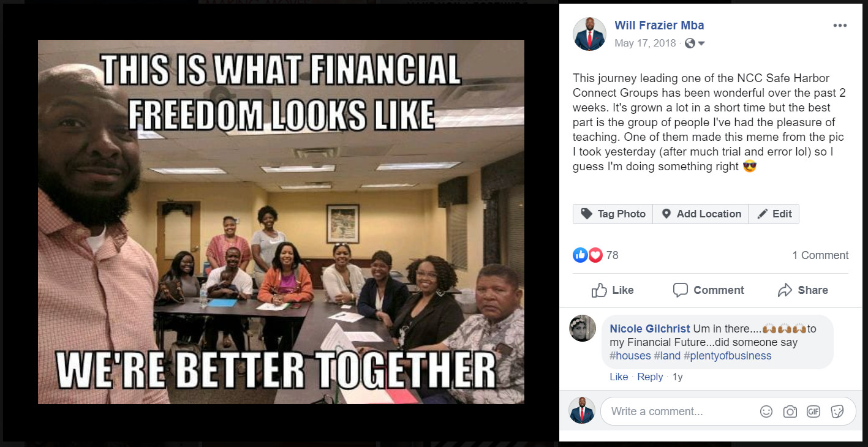Screen dimensions: 868x447
Task: Open Nicole Gilchrist's profile name link
Action: click(x=650, y=329)
